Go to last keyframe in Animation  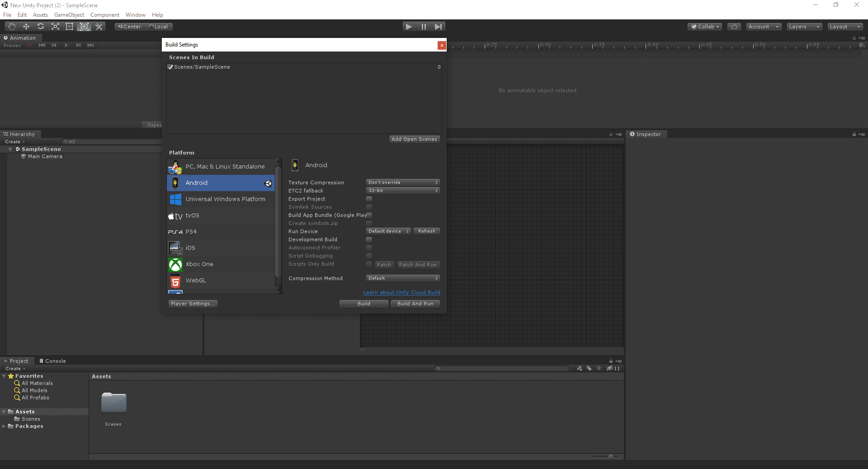point(90,45)
